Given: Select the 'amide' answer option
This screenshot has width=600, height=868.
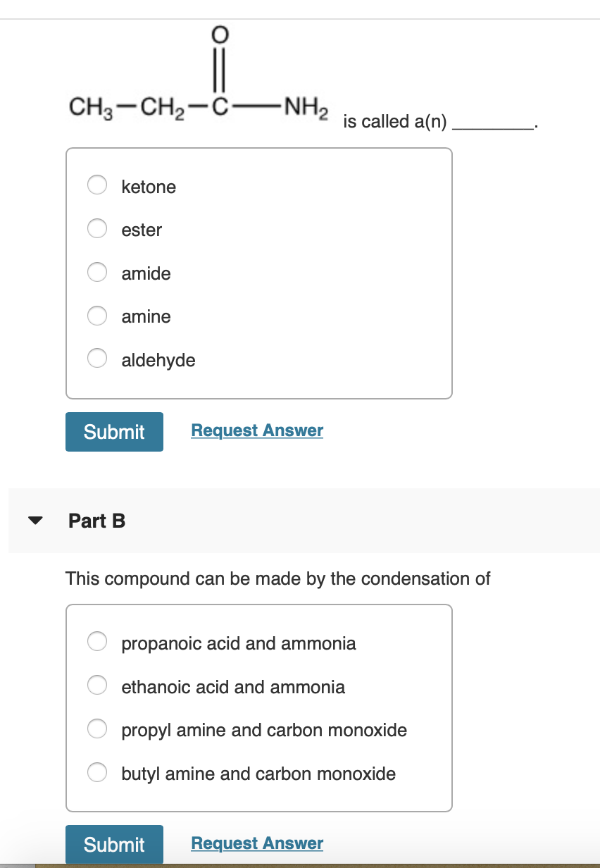Looking at the screenshot, I should pos(96,272).
